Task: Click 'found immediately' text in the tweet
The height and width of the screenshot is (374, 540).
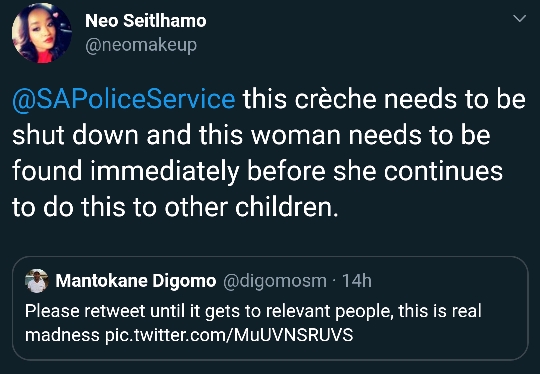Action: (x=125, y=171)
